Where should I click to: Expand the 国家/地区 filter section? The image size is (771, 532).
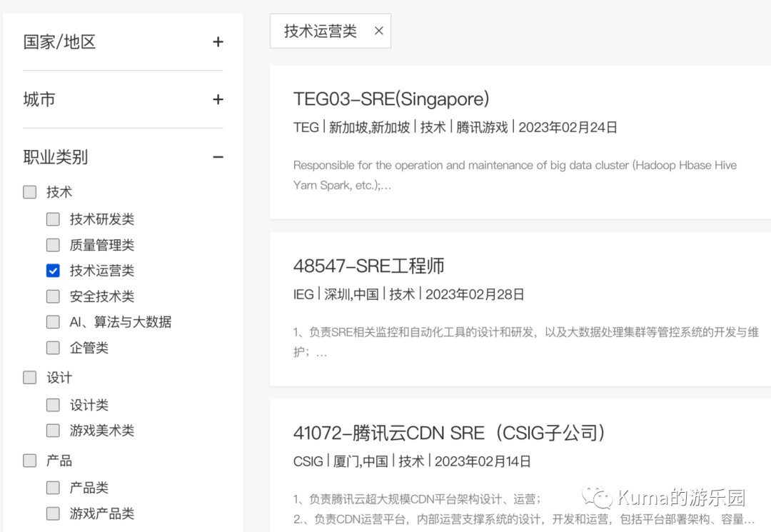tap(218, 42)
